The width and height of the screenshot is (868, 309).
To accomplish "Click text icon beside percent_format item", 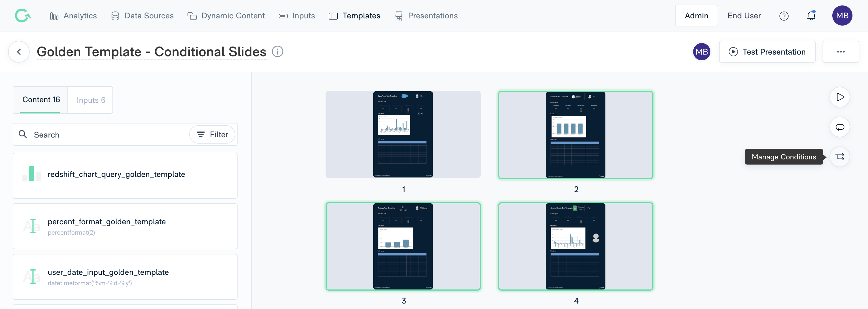I will (32, 226).
